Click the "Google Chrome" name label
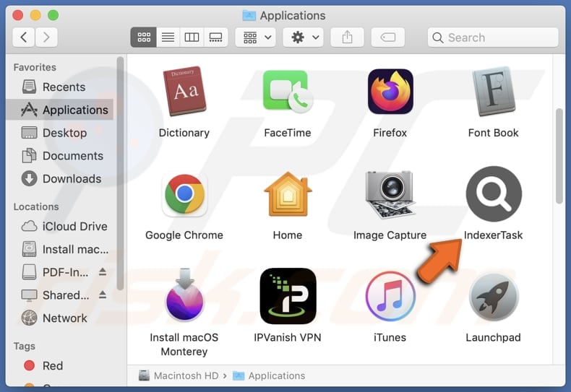 click(x=184, y=235)
